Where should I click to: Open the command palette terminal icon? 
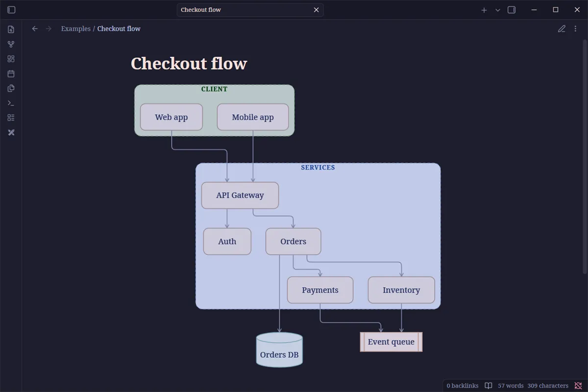click(11, 103)
